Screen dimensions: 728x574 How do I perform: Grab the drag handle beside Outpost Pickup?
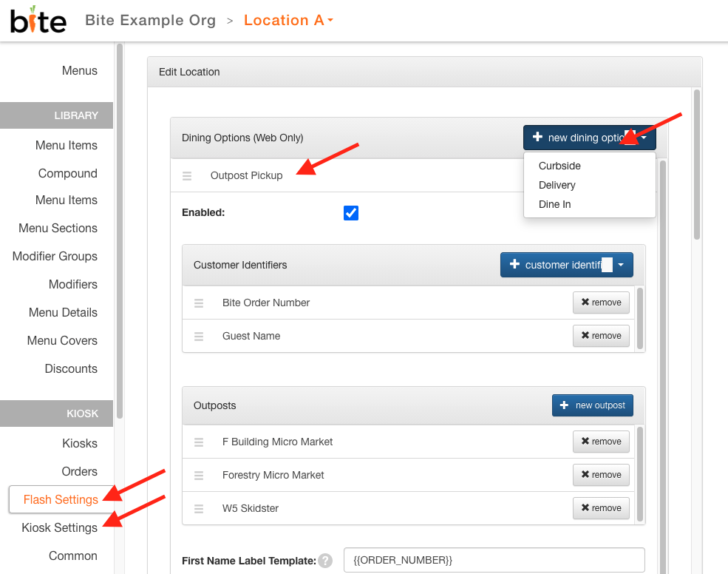187,176
